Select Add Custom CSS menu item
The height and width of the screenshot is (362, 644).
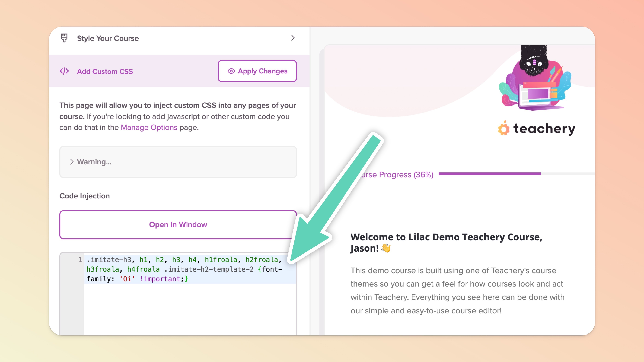point(105,71)
